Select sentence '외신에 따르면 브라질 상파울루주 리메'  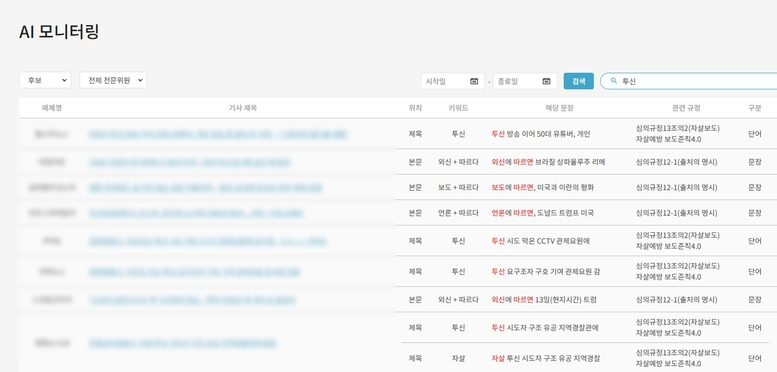click(x=548, y=162)
